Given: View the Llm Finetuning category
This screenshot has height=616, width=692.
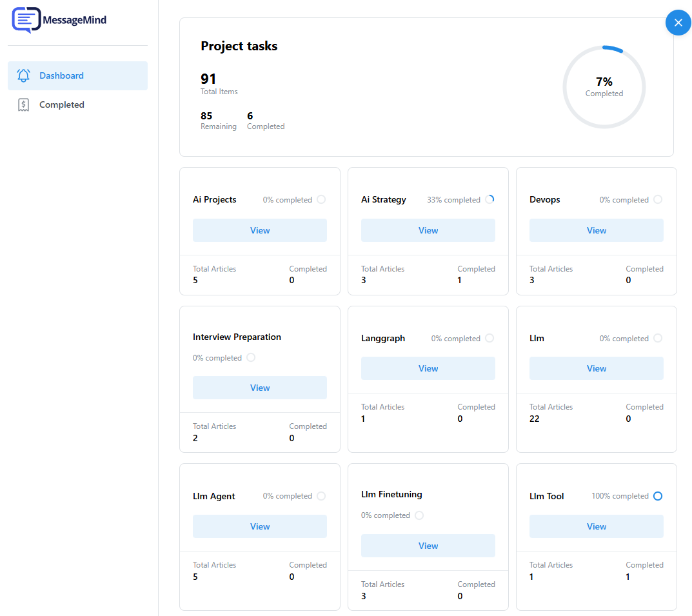Looking at the screenshot, I should point(428,546).
